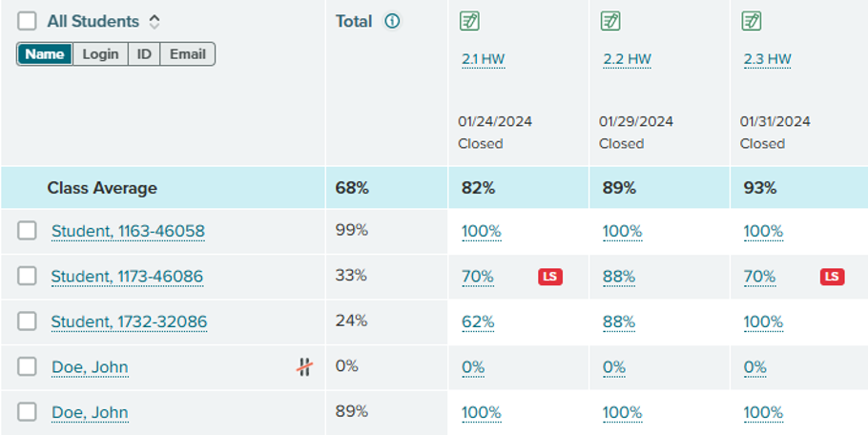The image size is (868, 435).
Task: Click the crossed-out icon beside Doe, John
Action: [x=304, y=367]
